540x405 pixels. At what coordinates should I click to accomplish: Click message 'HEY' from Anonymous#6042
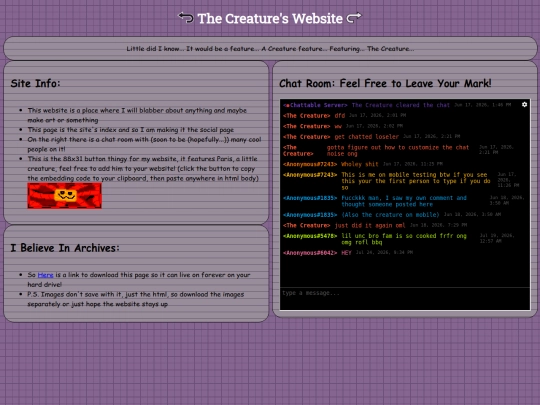click(x=346, y=253)
